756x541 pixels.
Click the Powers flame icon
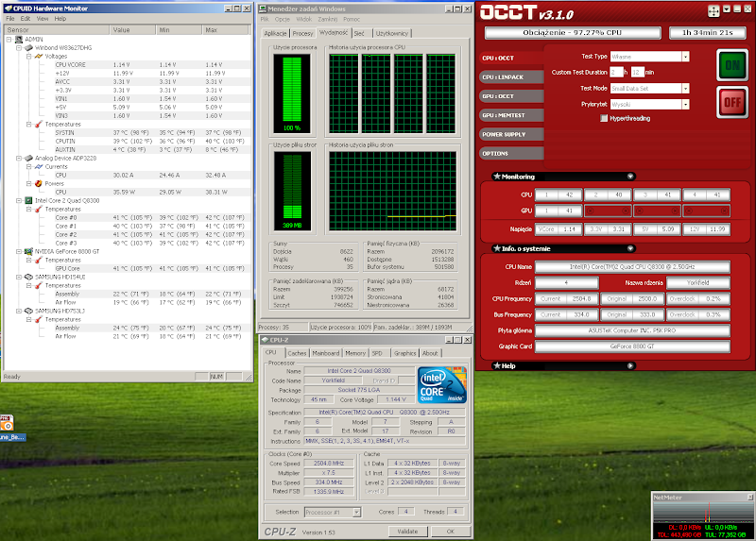tap(39, 183)
